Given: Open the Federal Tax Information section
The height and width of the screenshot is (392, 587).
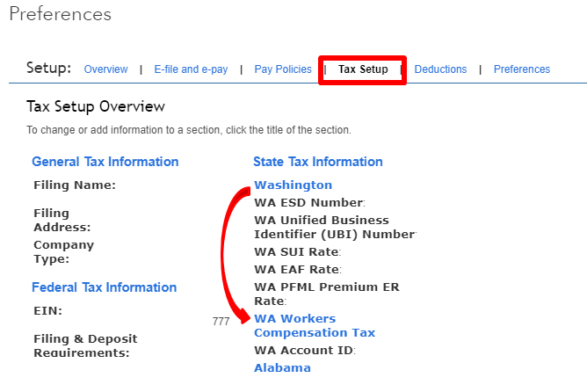Looking at the screenshot, I should 104,287.
